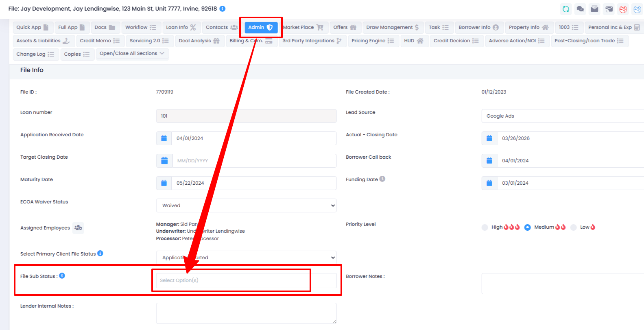This screenshot has width=644, height=330.
Task: Open assigned employees people icon
Action: pos(78,228)
